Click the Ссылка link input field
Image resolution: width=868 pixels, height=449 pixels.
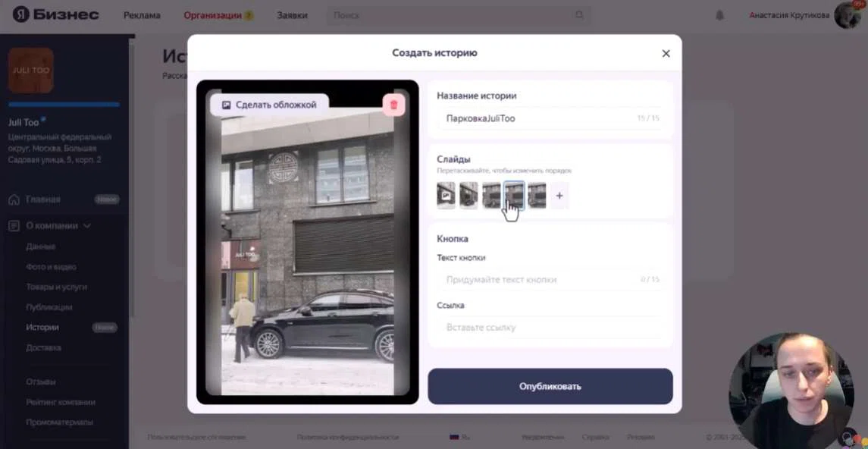(550, 328)
